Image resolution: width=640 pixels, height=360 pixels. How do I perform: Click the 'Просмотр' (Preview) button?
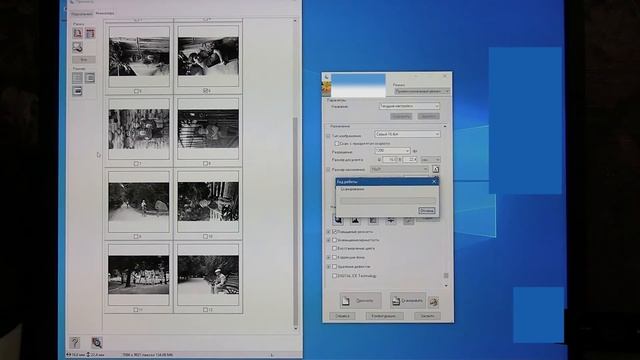point(360,301)
